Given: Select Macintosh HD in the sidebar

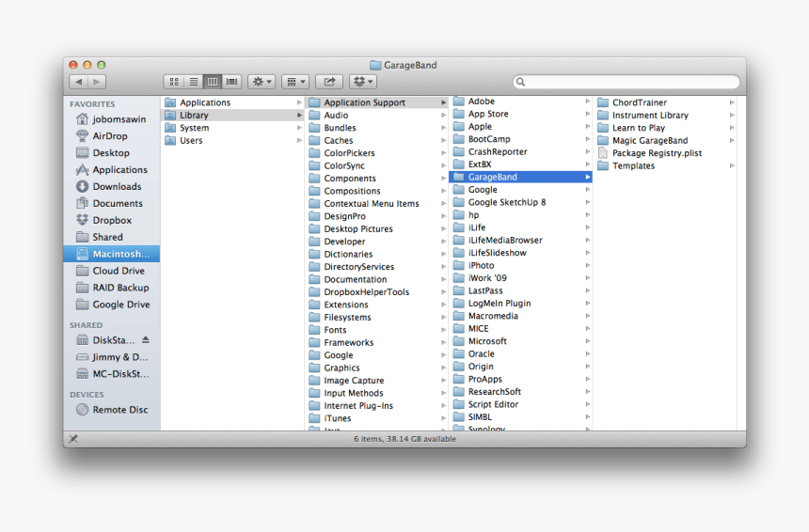Looking at the screenshot, I should click(112, 254).
